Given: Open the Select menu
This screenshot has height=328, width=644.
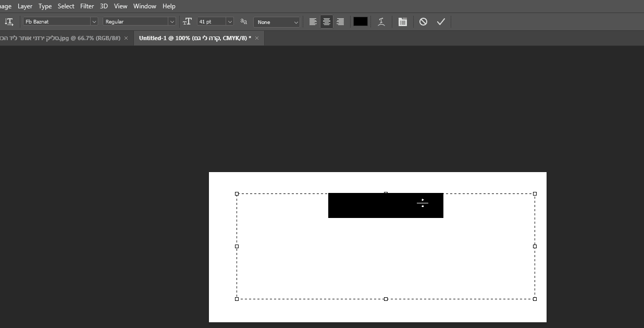Looking at the screenshot, I should click(66, 6).
